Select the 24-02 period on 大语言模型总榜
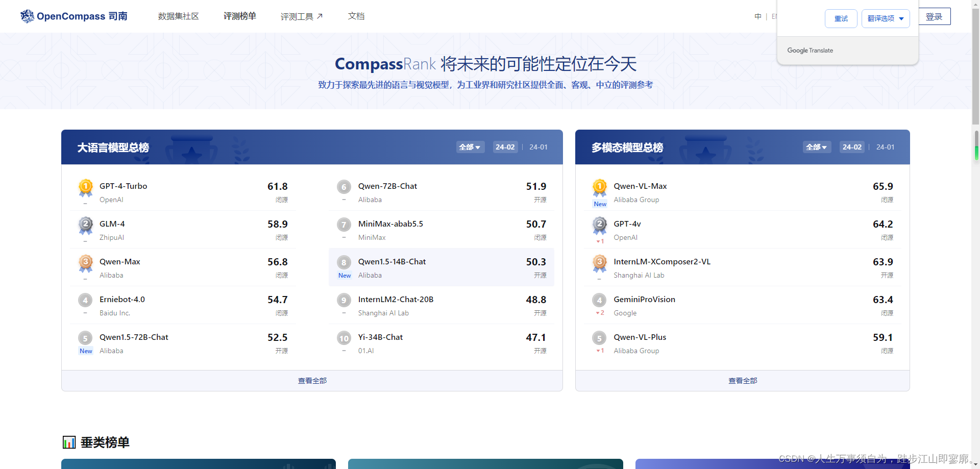This screenshot has height=469, width=980. coord(505,147)
